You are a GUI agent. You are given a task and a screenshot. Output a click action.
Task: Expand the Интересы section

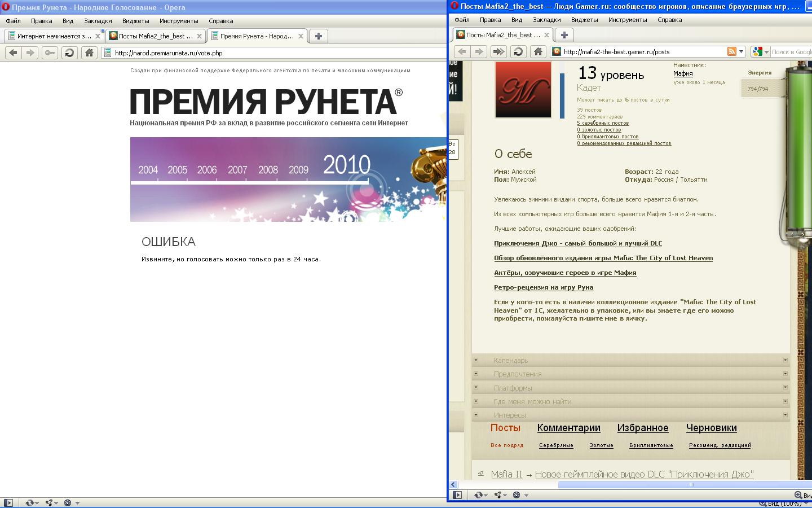coord(630,415)
